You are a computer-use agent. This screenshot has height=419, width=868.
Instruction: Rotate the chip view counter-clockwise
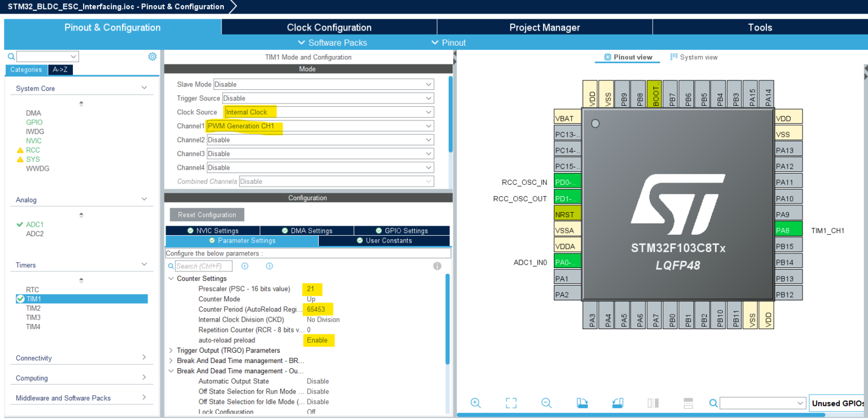pyautogui.click(x=618, y=403)
